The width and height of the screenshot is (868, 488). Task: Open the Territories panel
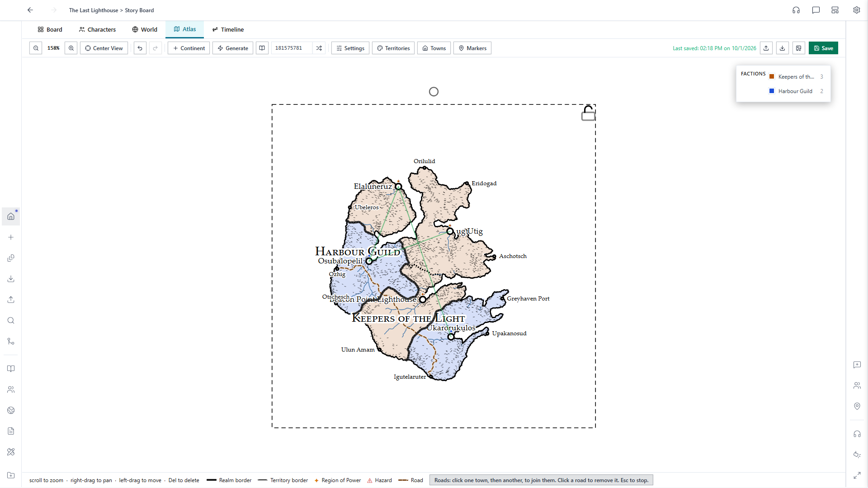[393, 48]
